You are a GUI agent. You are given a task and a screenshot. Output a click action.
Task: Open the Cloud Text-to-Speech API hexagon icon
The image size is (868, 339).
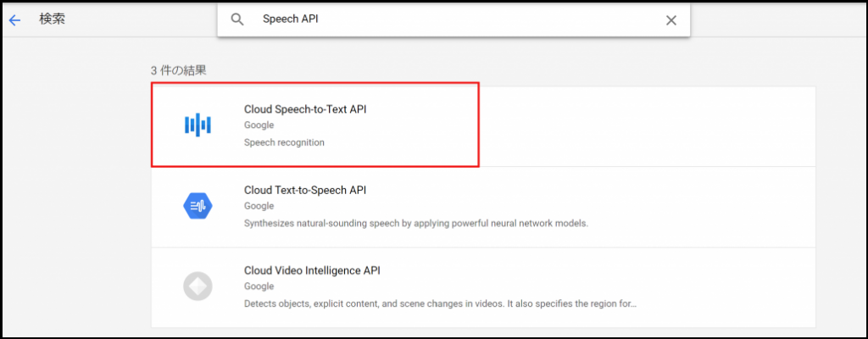click(198, 206)
